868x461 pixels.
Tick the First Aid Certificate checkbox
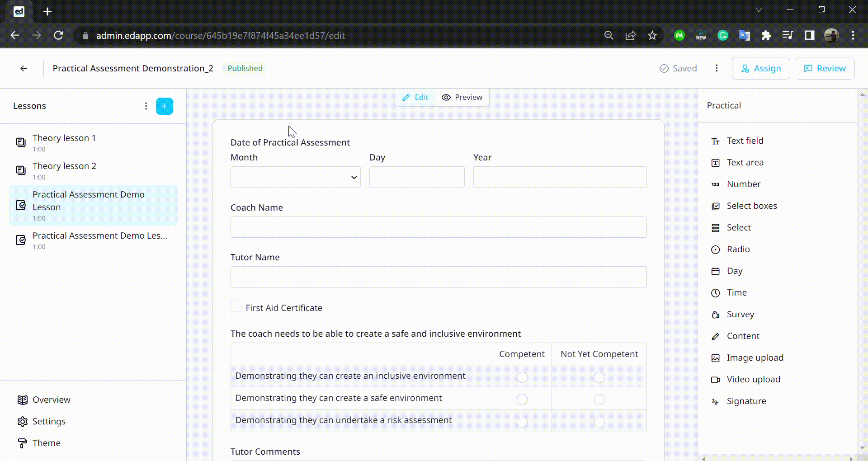pos(236,306)
